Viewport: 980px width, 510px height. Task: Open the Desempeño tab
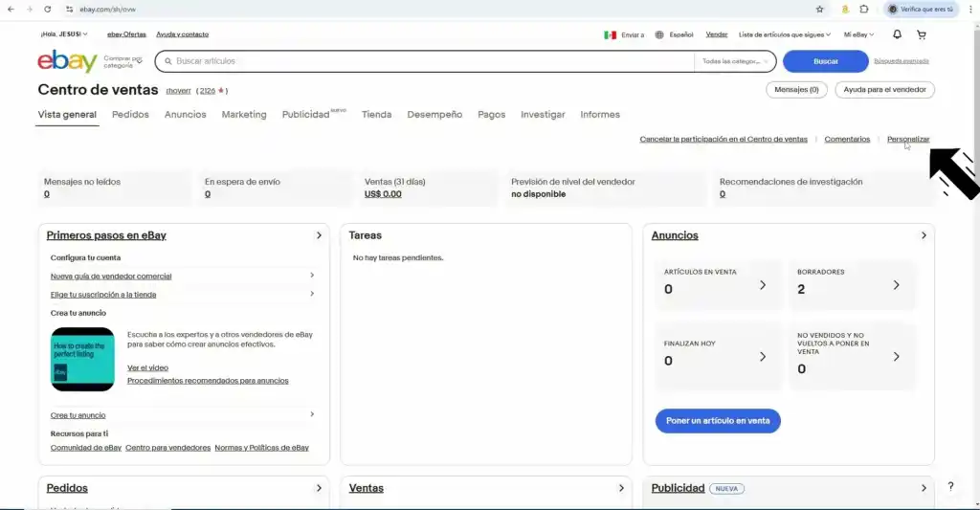(x=434, y=115)
